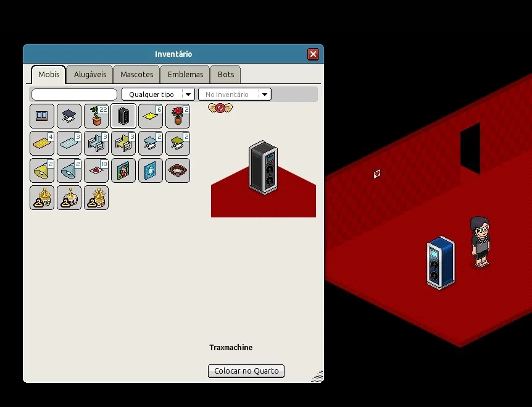Click Colocar no Quarto button

click(x=246, y=371)
